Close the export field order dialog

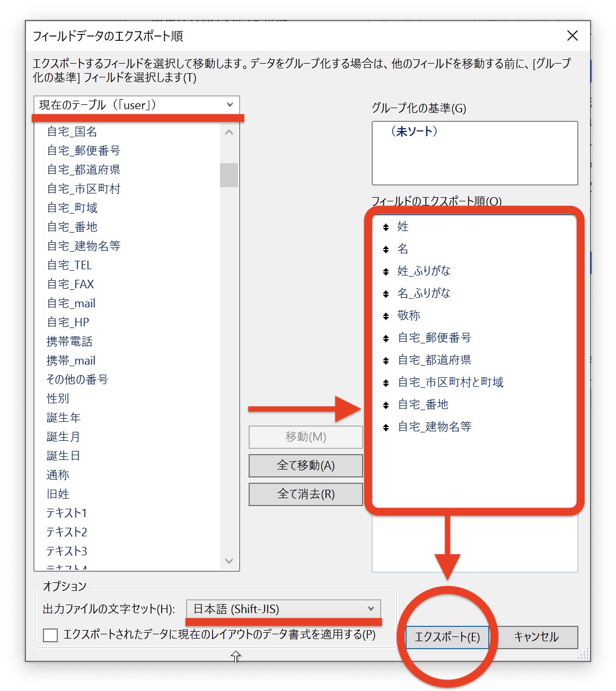coord(572,36)
